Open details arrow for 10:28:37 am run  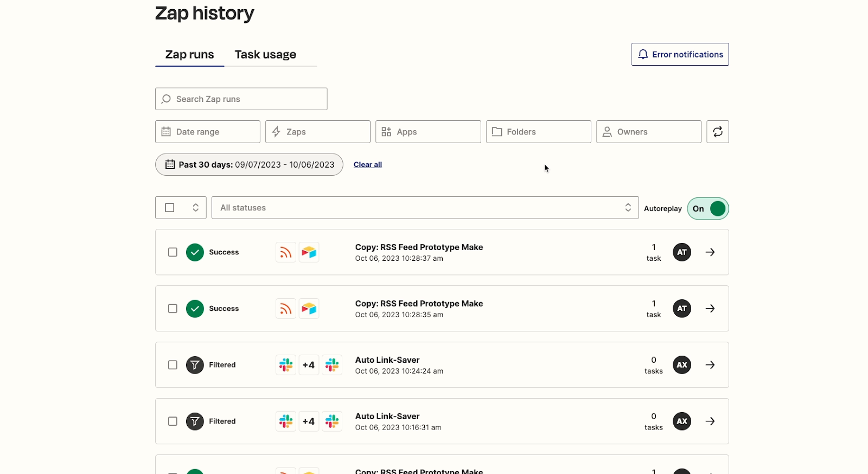710,252
